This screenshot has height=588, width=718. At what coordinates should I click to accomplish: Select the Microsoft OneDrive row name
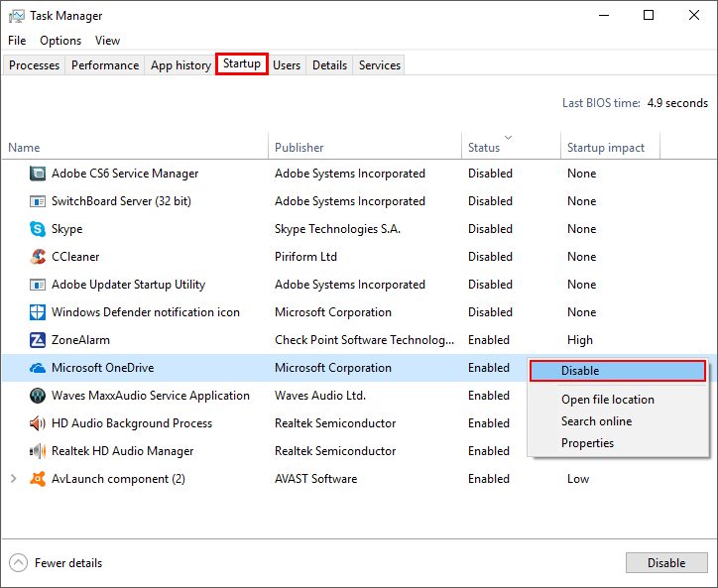[x=102, y=368]
